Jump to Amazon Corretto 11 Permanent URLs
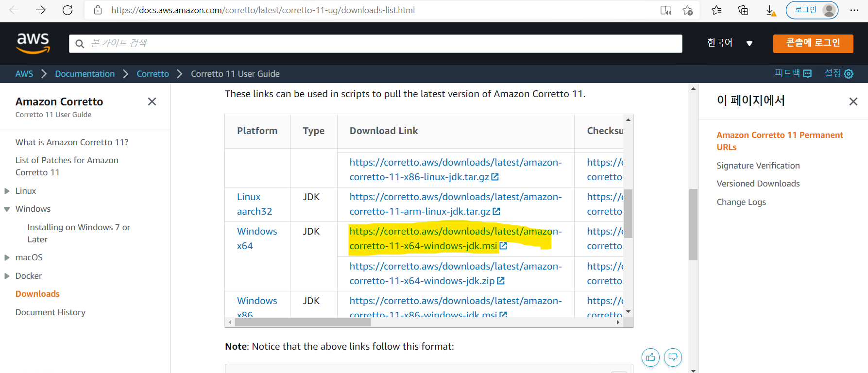The width and height of the screenshot is (868, 373). click(x=780, y=141)
